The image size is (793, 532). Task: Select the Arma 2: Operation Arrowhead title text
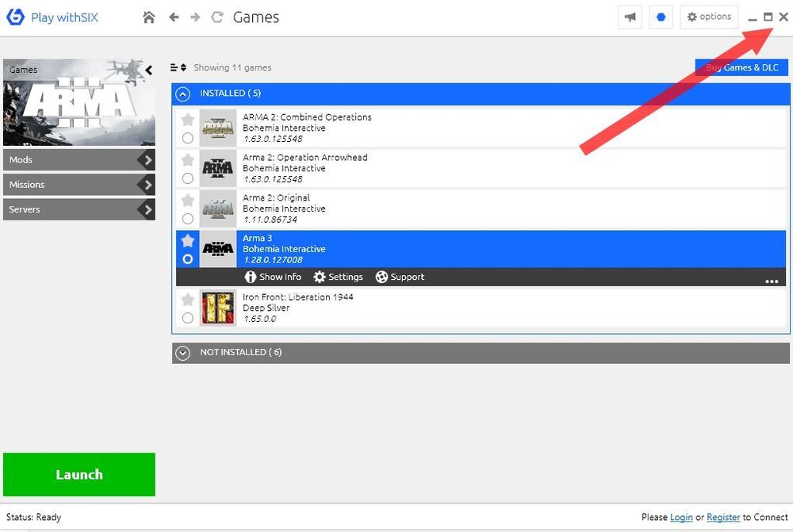pyautogui.click(x=305, y=158)
